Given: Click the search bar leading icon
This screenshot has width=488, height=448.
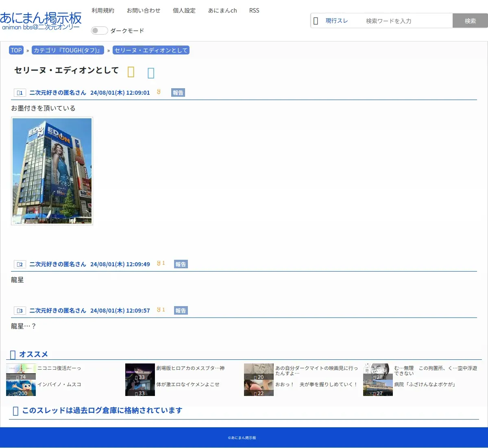Looking at the screenshot, I should tap(316, 21).
